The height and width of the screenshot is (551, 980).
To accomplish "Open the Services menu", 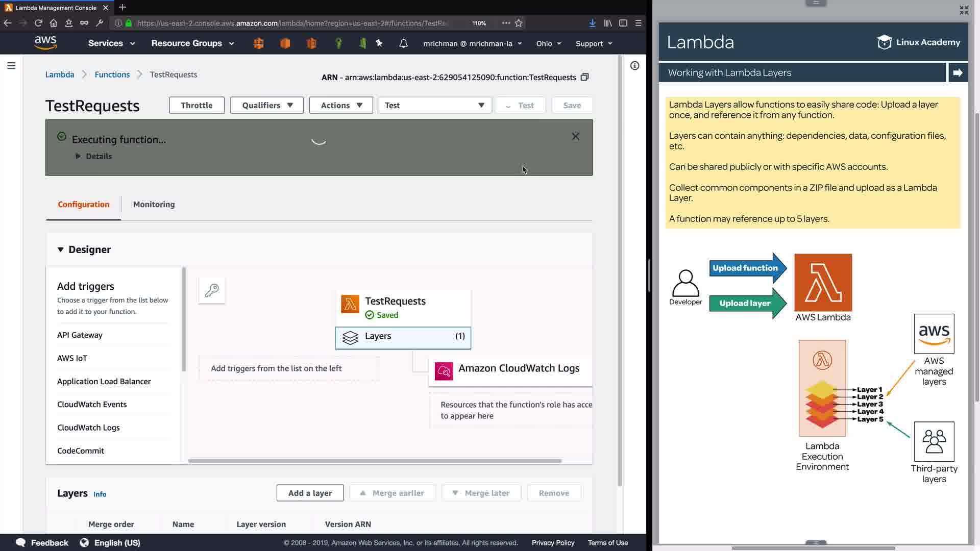I will 111,43.
